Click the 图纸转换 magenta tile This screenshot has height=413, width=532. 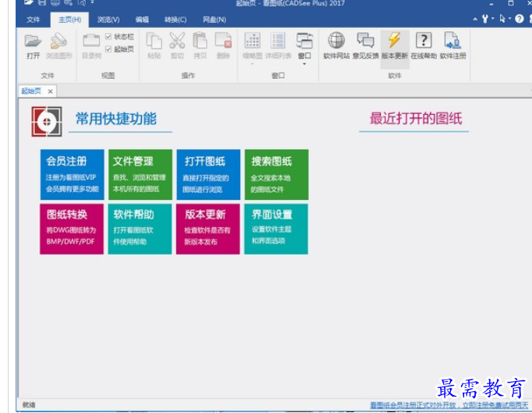[x=72, y=229]
